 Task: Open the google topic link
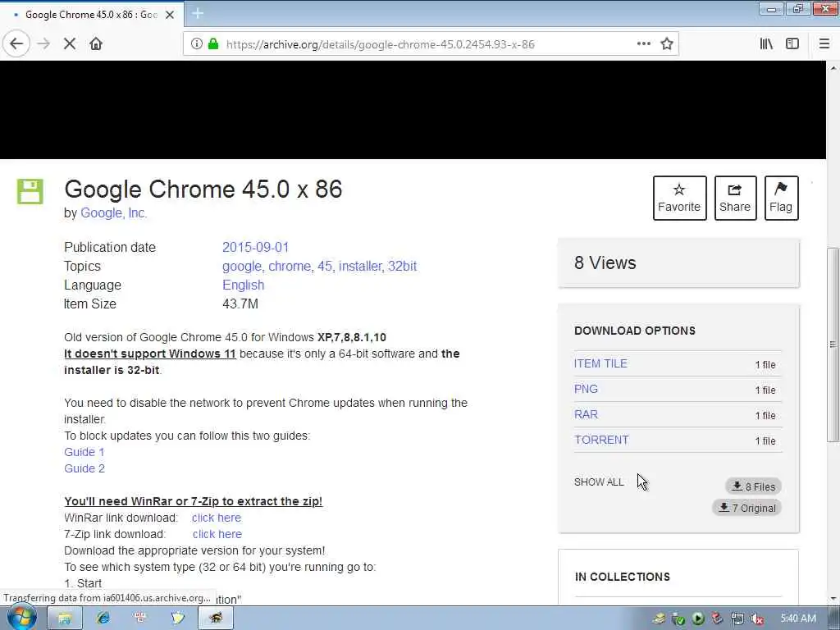coord(243,267)
